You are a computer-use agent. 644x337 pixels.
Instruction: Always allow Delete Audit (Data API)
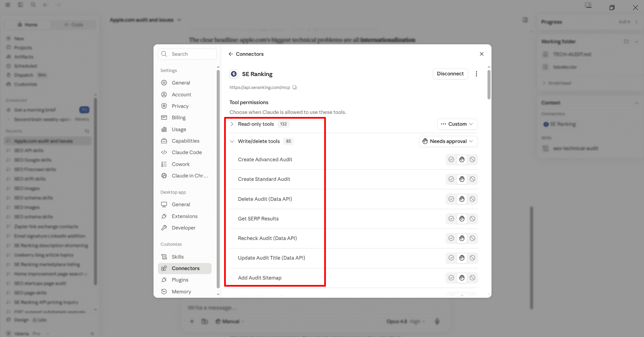451,199
